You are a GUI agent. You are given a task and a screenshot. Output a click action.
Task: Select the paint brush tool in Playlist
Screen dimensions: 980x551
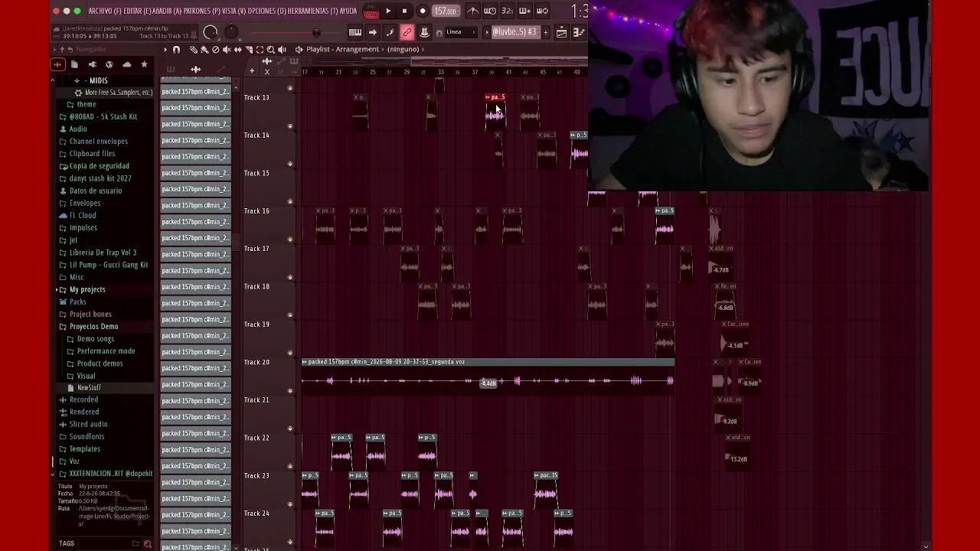coord(204,50)
